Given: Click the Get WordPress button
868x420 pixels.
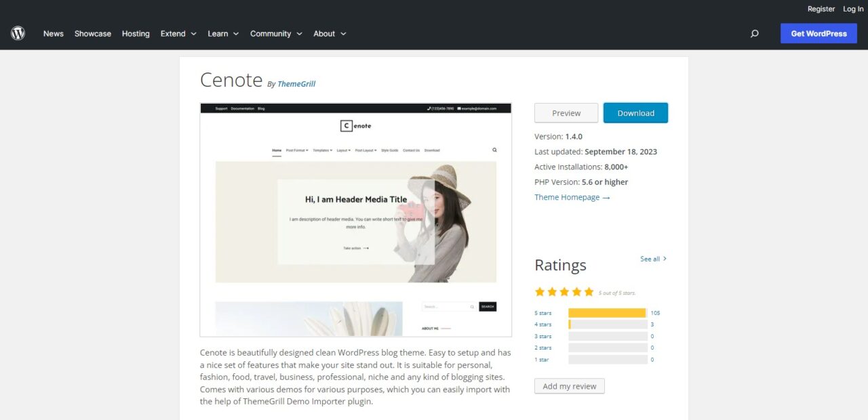Looking at the screenshot, I should click(x=818, y=33).
